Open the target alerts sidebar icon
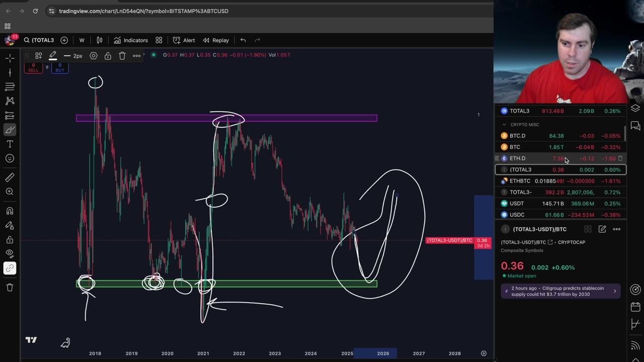The height and width of the screenshot is (362, 644). point(635,290)
